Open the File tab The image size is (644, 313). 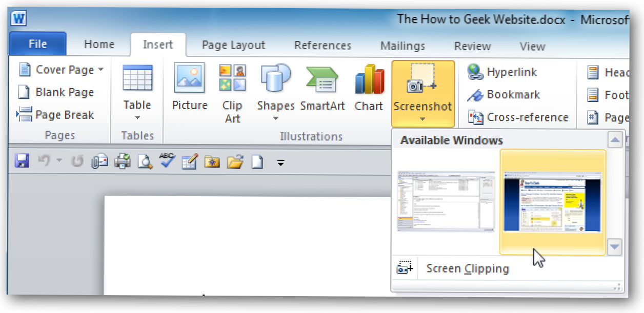(x=37, y=45)
